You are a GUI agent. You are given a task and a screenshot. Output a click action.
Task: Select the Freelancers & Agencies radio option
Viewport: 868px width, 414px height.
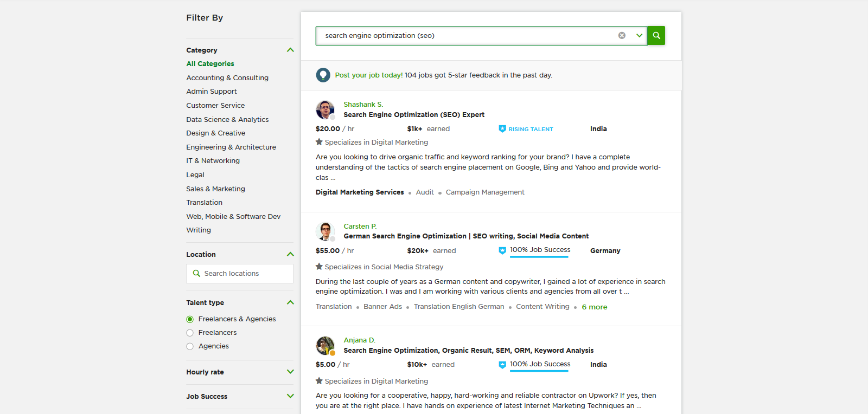pyautogui.click(x=190, y=319)
